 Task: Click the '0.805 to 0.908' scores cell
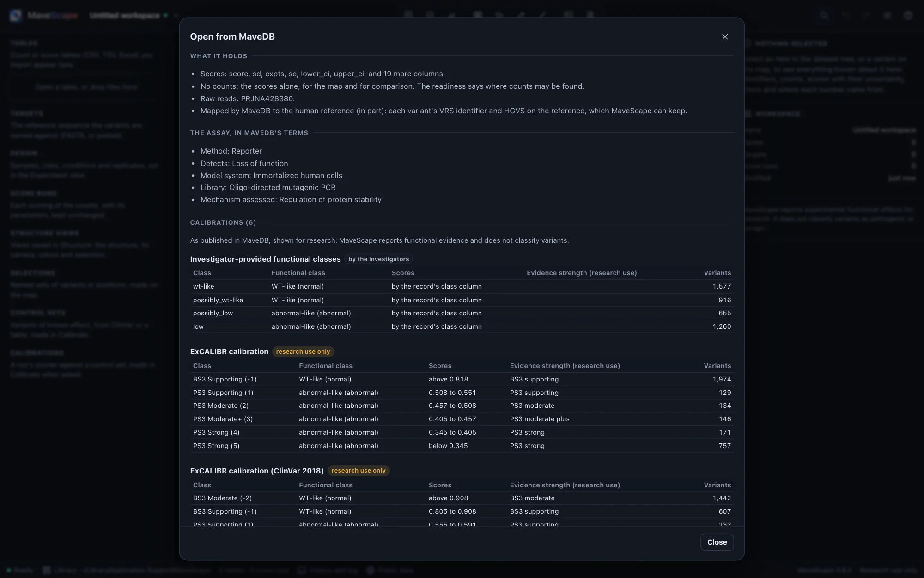452,511
